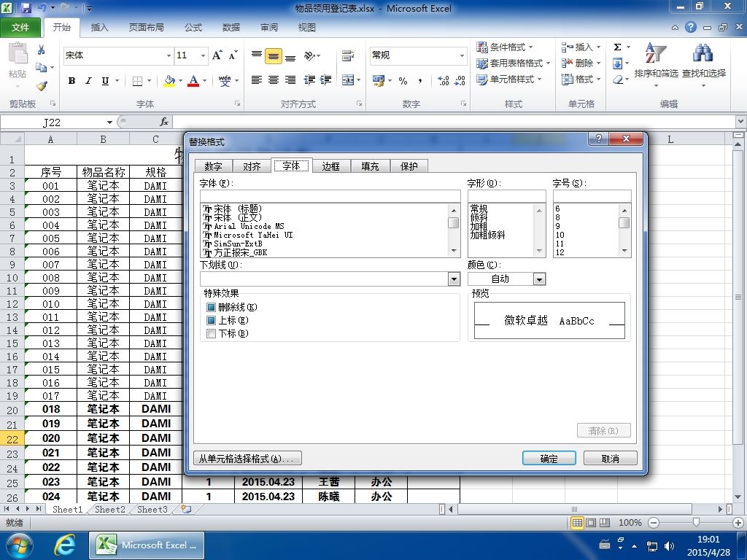Open the 插入 ribbon tab
Viewport: 747px width, 560px height.
pyautogui.click(x=99, y=27)
